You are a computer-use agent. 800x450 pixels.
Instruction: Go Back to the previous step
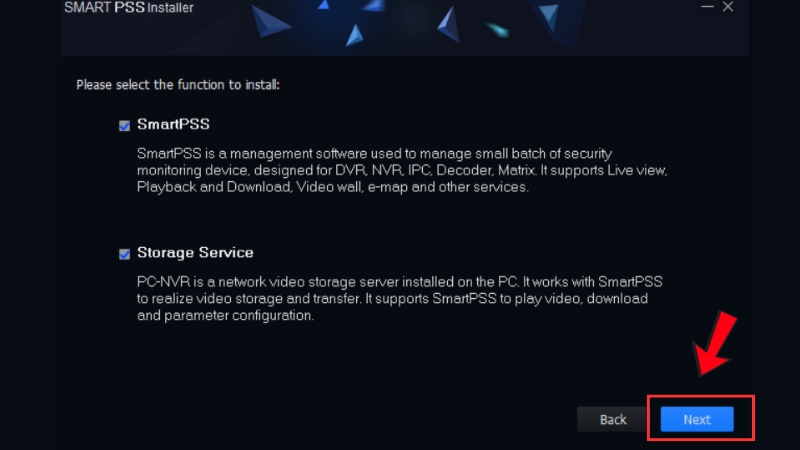pyautogui.click(x=613, y=419)
